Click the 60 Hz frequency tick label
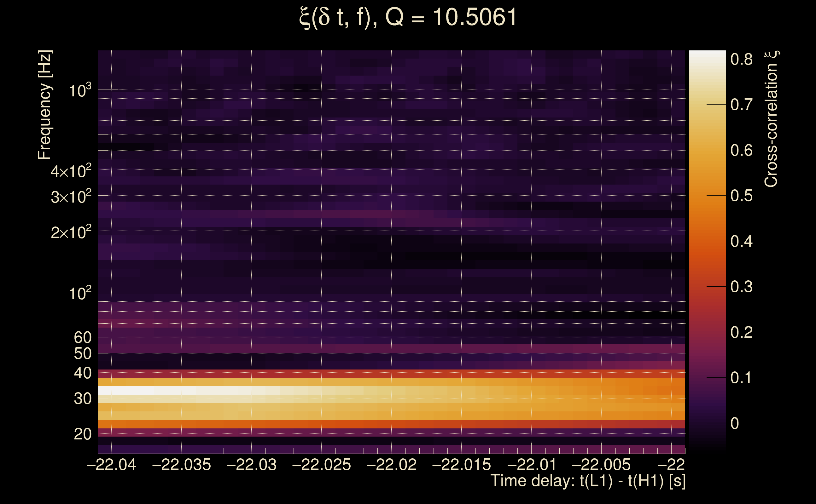This screenshot has height=504, width=816. [x=82, y=337]
